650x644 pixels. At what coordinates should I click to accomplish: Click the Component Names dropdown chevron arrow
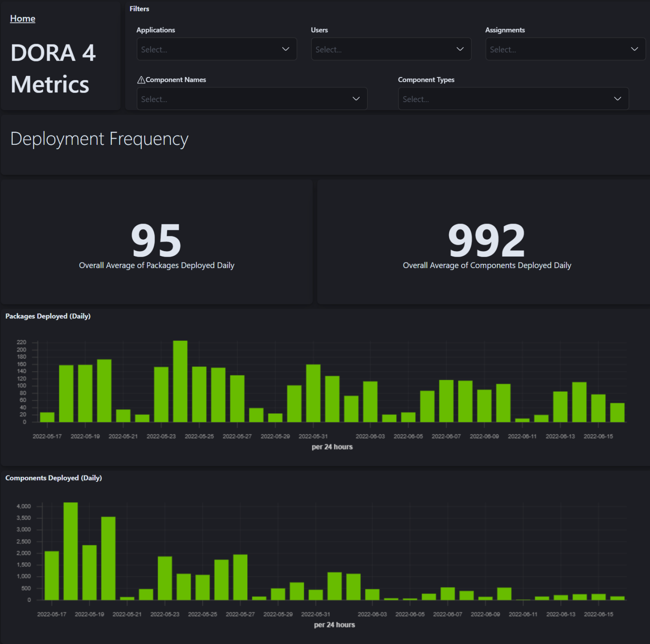(355, 99)
